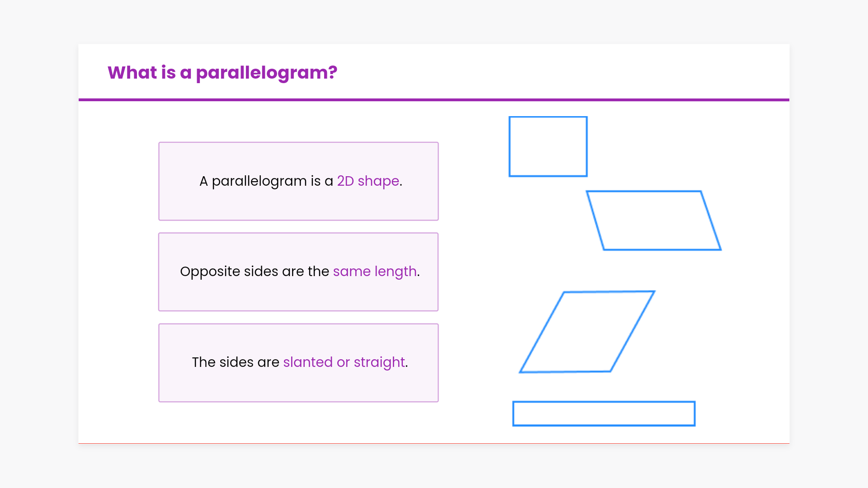Viewport: 868px width, 488px height.
Task: Click the words "A parallelogram is a" in the top box
Action: point(266,181)
